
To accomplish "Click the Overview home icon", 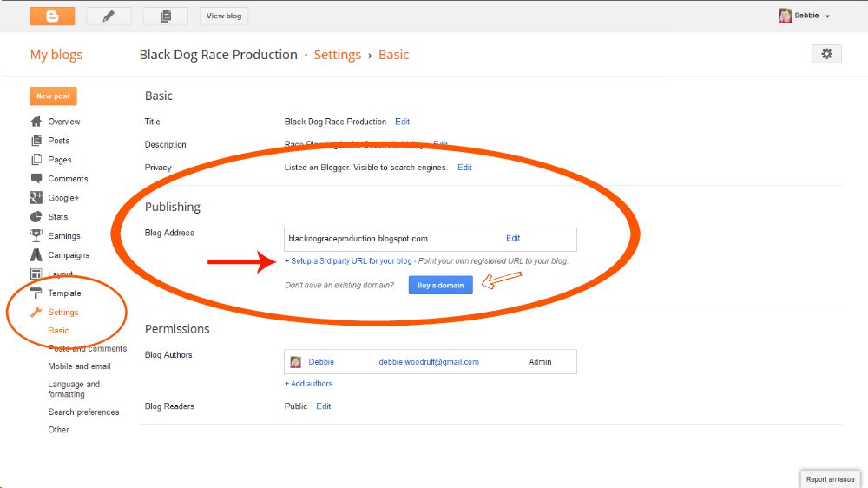I will click(36, 122).
